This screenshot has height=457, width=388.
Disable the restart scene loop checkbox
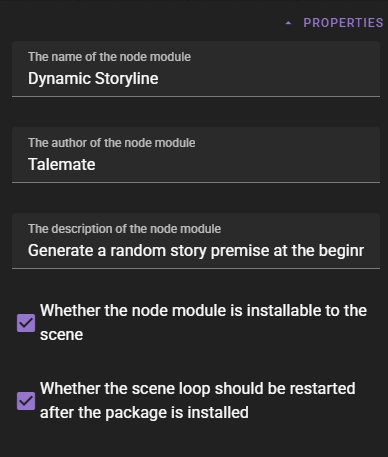click(x=26, y=401)
